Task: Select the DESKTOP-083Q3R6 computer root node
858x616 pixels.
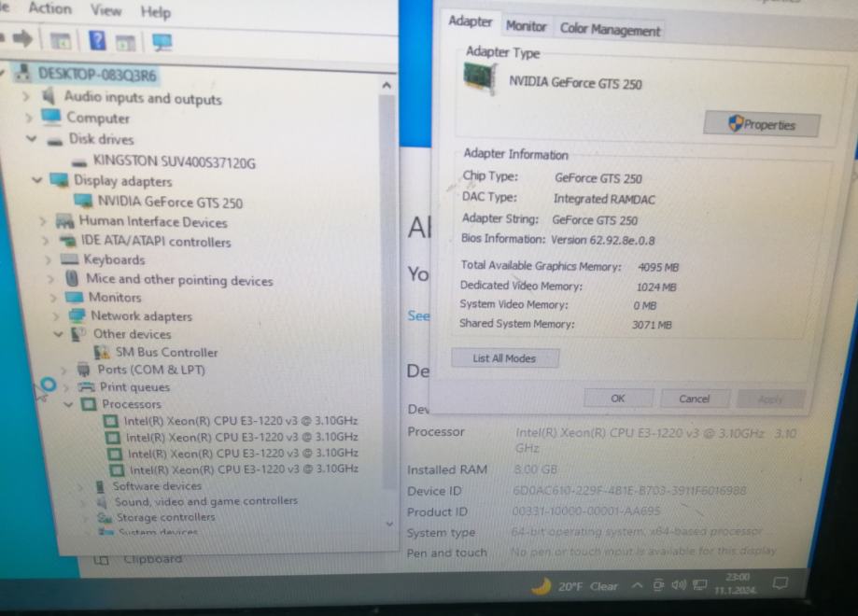Action: tap(97, 74)
